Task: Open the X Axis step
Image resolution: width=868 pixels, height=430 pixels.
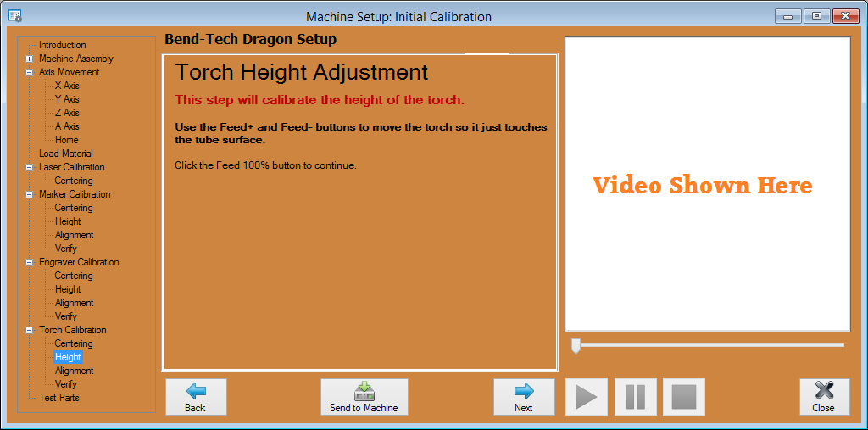Action: [x=67, y=86]
